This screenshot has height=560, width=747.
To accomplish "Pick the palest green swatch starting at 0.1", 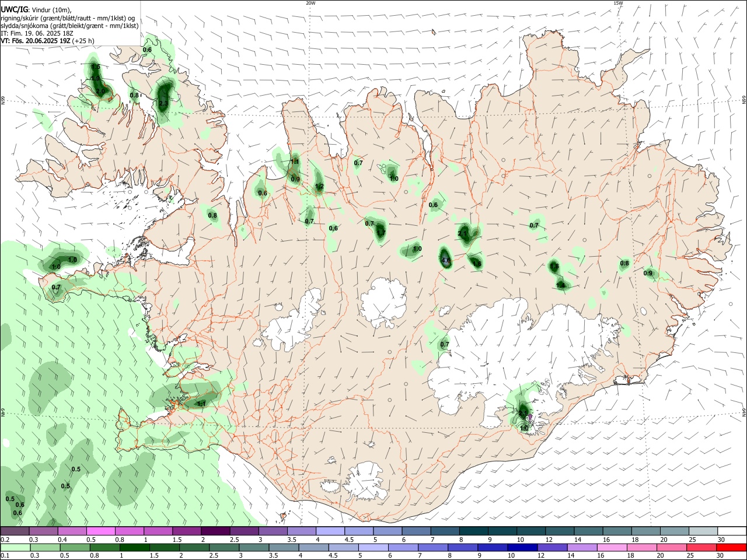I will (x=15, y=547).
